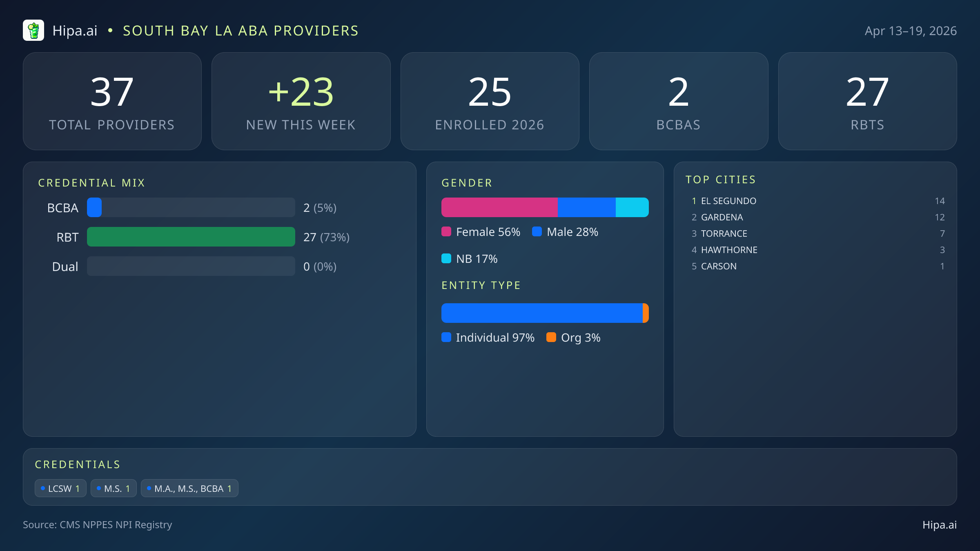Toggle the Female segment of the gender bar
The height and width of the screenshot is (551, 980).
(498, 207)
